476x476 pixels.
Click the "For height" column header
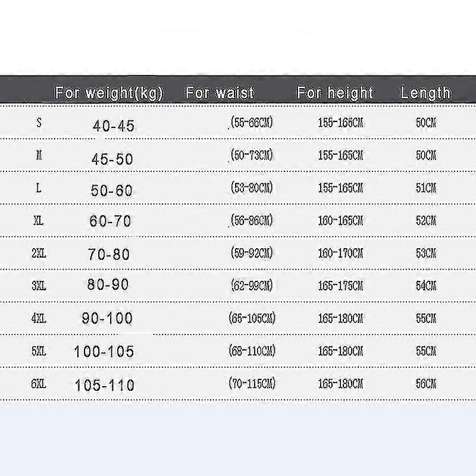(x=335, y=93)
